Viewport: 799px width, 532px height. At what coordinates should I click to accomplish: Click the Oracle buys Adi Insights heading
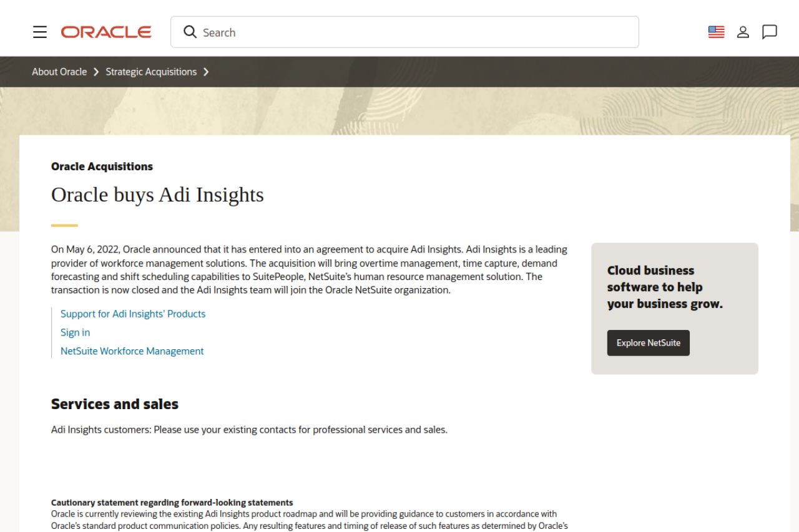(x=157, y=195)
